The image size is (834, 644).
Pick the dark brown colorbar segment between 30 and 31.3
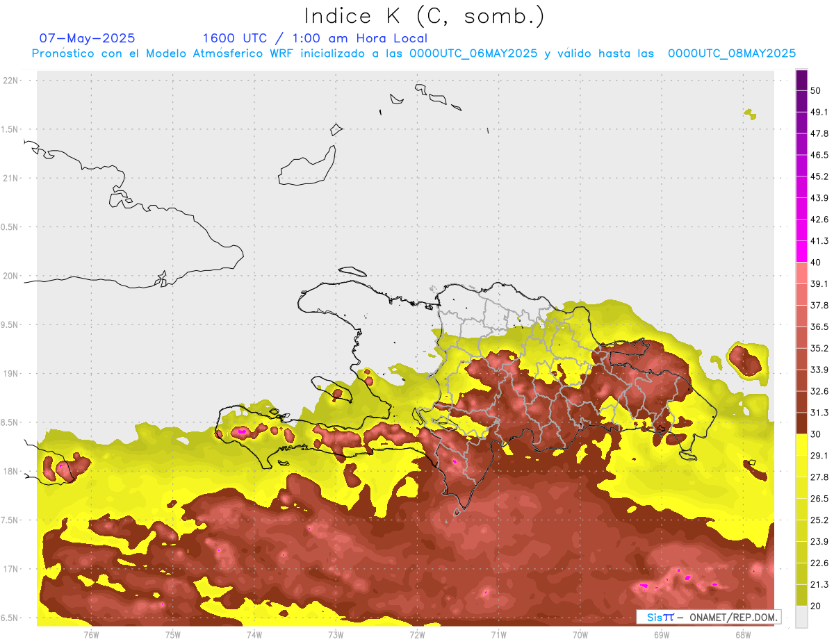click(801, 423)
